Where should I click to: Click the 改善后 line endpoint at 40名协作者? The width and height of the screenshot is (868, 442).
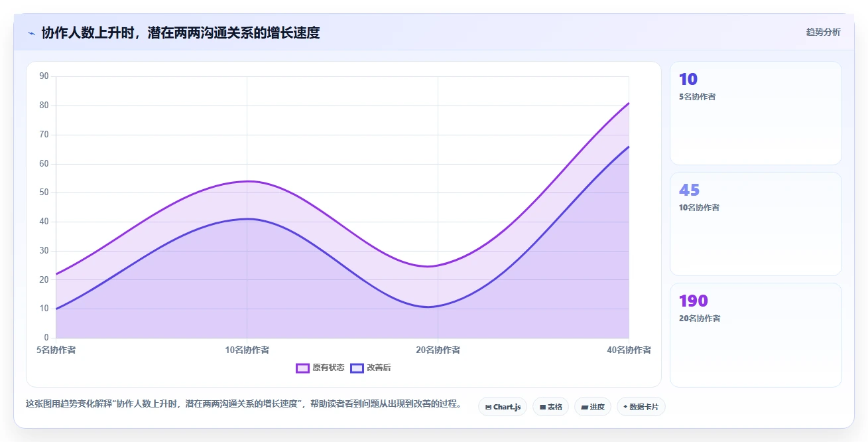click(x=628, y=147)
